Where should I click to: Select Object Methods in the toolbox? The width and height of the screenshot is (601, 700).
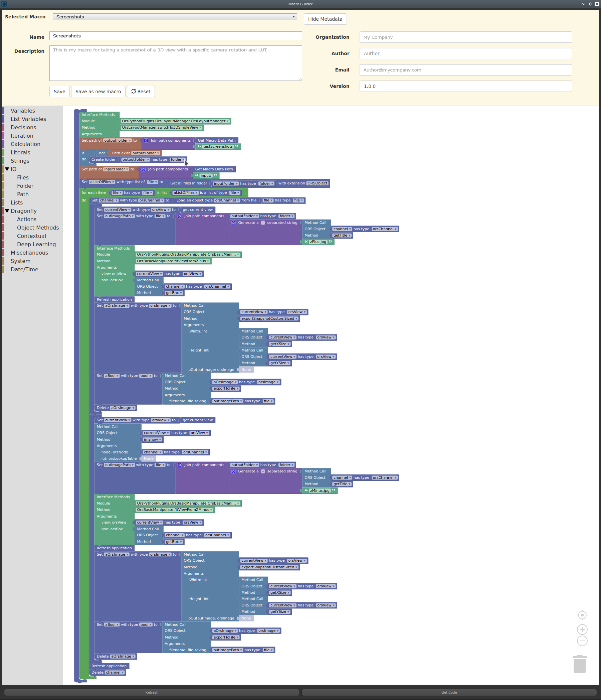point(38,228)
